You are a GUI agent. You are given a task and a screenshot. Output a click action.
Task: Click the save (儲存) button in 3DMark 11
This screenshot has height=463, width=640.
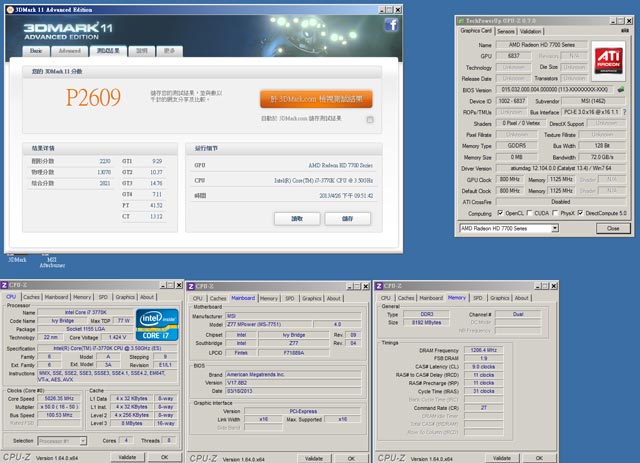click(347, 218)
